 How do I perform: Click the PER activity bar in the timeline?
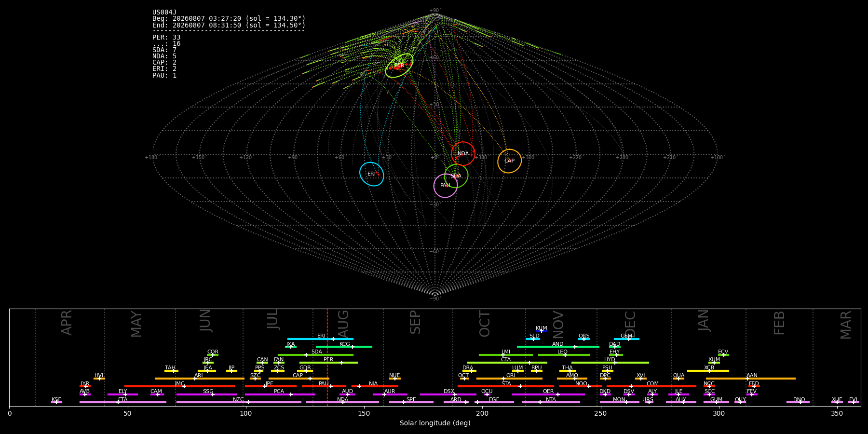coord(328,363)
